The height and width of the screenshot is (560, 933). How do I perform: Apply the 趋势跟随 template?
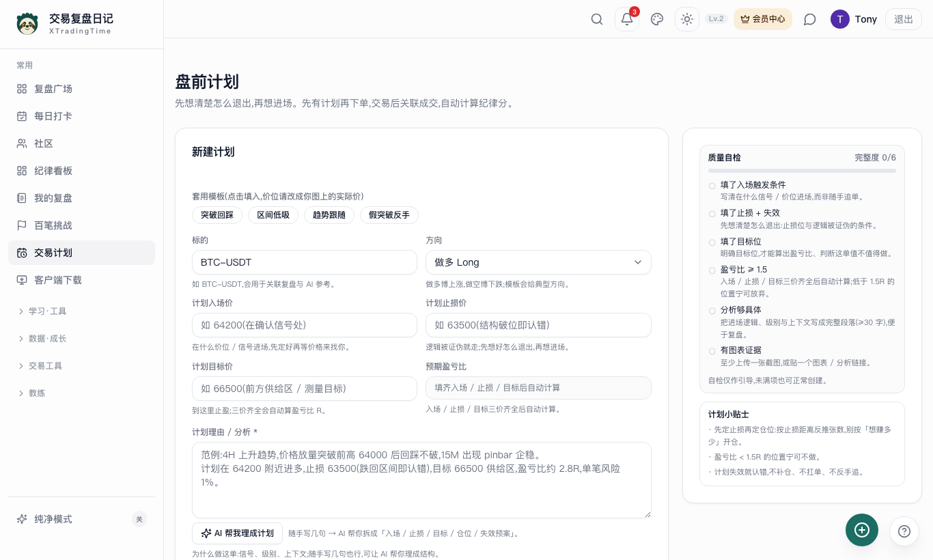coord(329,215)
